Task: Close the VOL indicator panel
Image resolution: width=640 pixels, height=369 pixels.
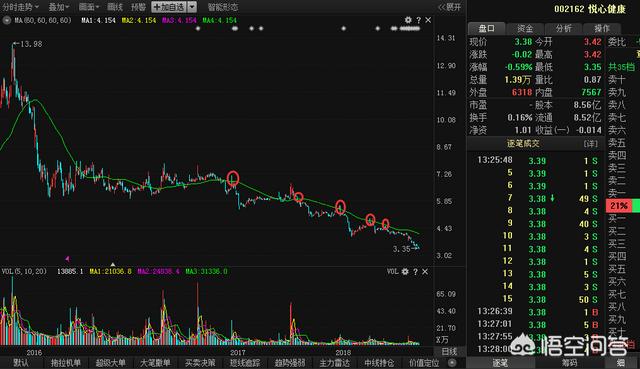Action: (425, 271)
